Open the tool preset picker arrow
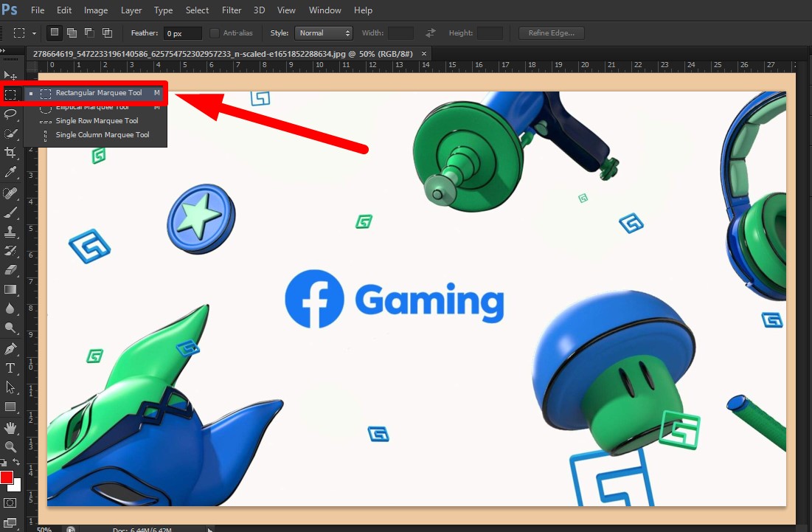The width and height of the screenshot is (812, 532). pyautogui.click(x=34, y=33)
